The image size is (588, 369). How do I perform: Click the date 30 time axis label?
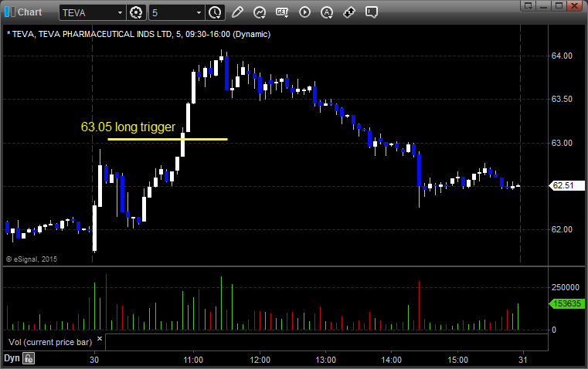[94, 360]
